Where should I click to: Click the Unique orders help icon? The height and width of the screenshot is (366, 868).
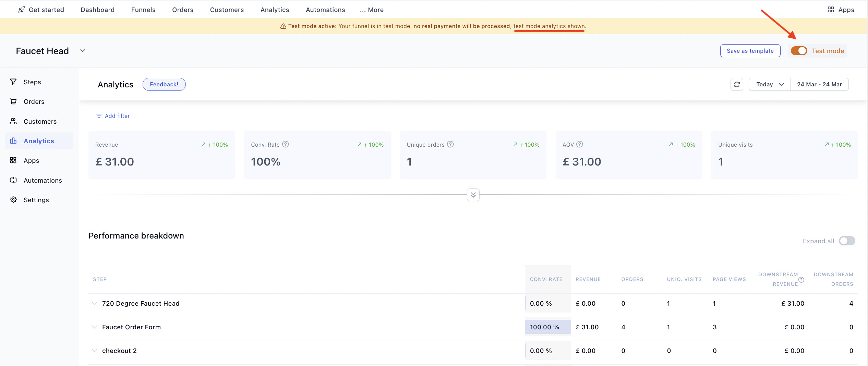click(x=450, y=144)
